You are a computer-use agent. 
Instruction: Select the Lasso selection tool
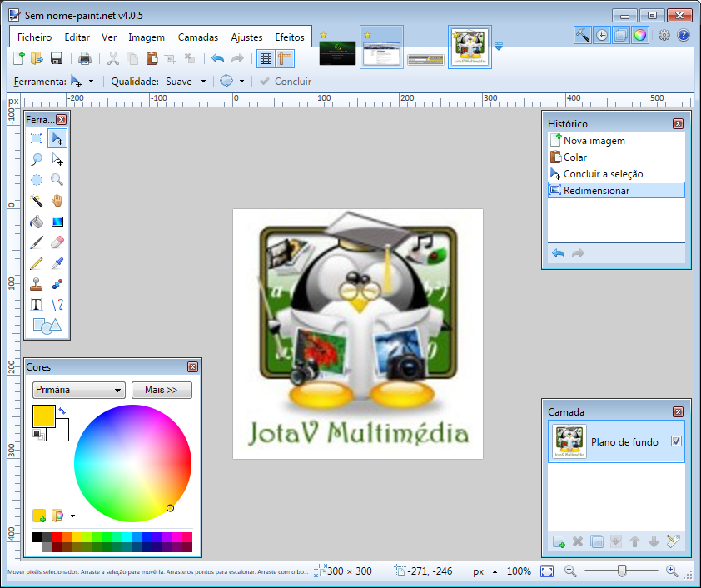point(37,158)
